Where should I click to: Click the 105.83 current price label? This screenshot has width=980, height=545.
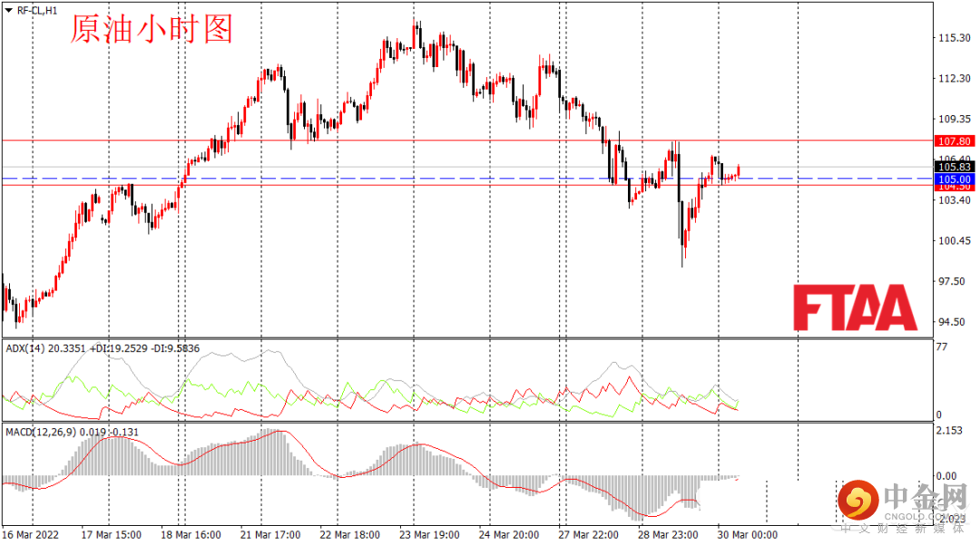pyautogui.click(x=954, y=167)
